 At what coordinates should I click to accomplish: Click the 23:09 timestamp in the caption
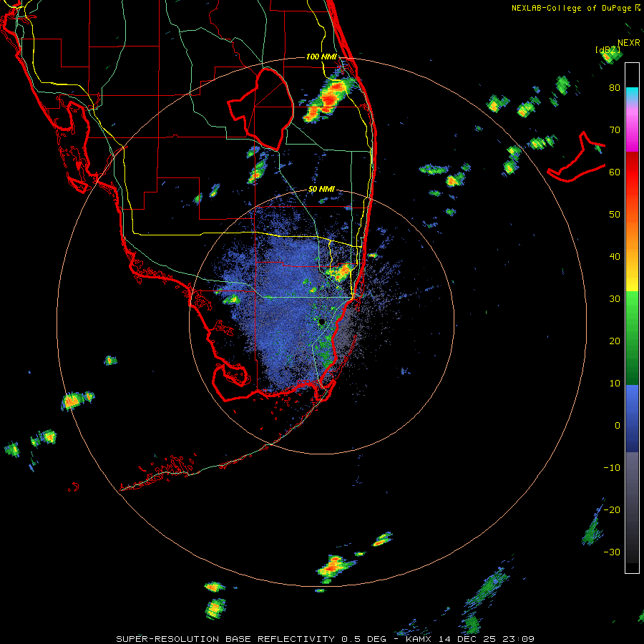click(x=518, y=639)
